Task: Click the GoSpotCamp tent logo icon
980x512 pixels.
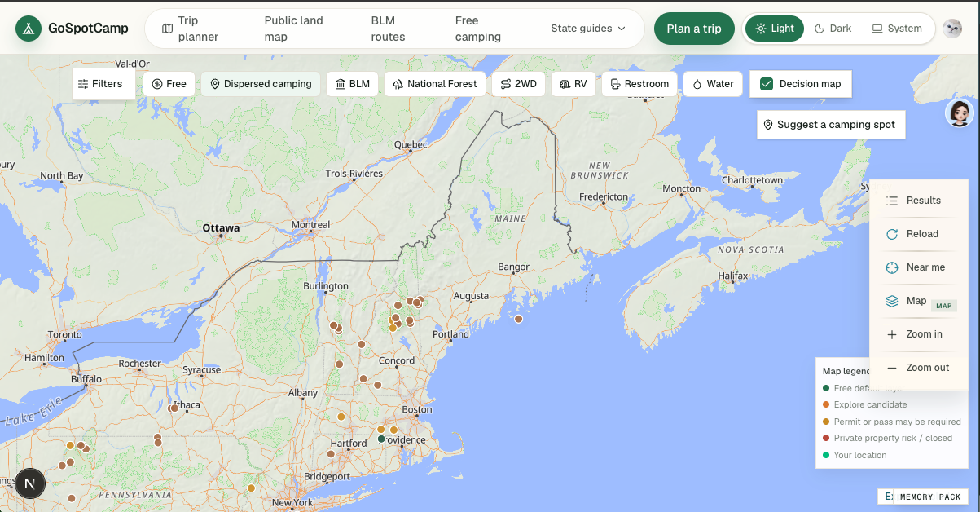Action: [29, 29]
